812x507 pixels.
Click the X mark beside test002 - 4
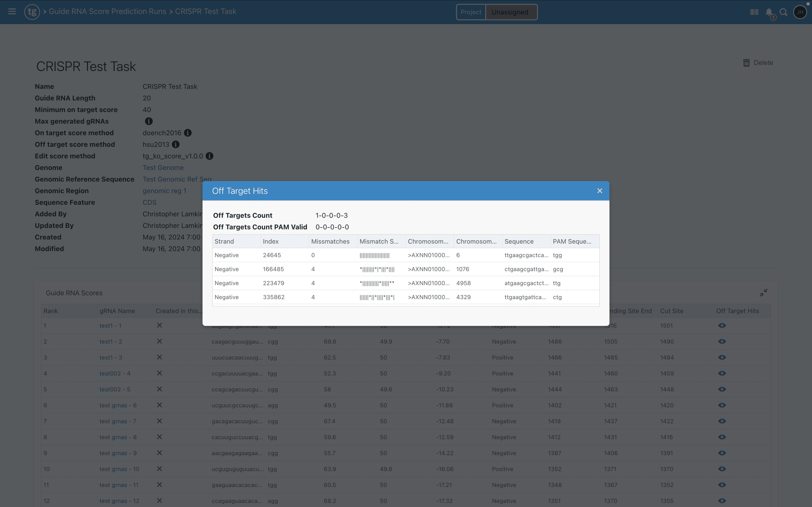(x=159, y=373)
